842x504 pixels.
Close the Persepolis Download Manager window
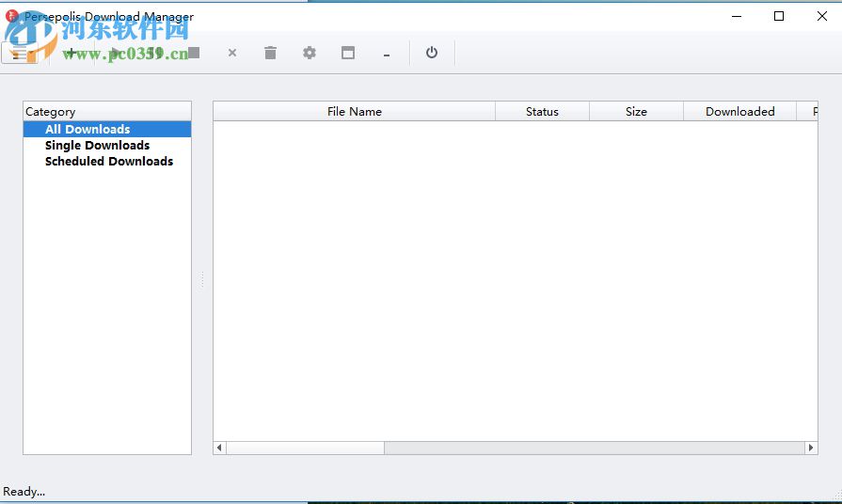pos(822,16)
